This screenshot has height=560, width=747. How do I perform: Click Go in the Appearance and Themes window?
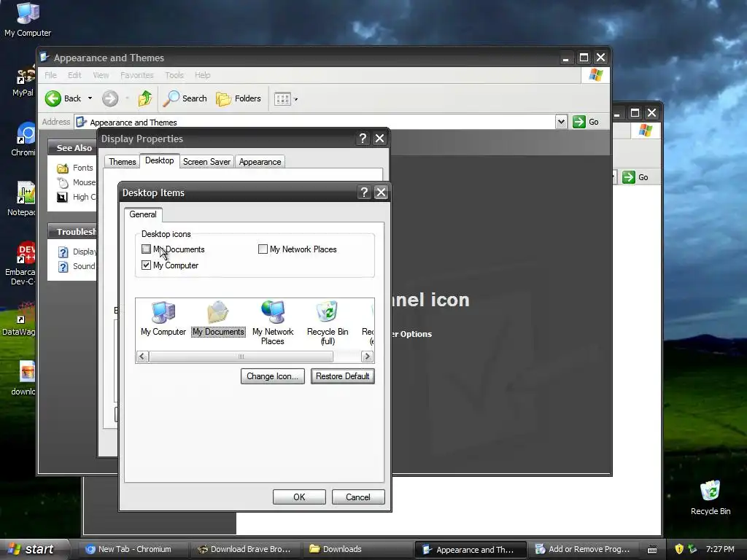click(x=586, y=122)
